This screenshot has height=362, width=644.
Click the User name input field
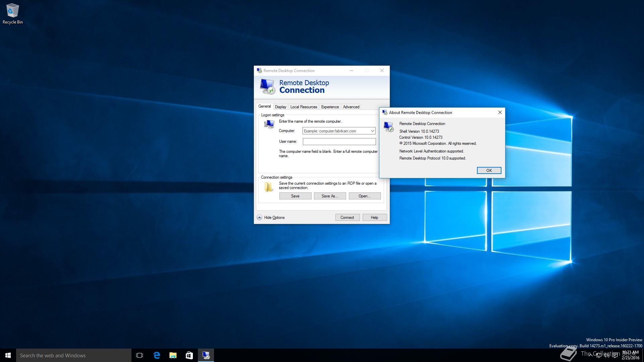[x=339, y=142]
